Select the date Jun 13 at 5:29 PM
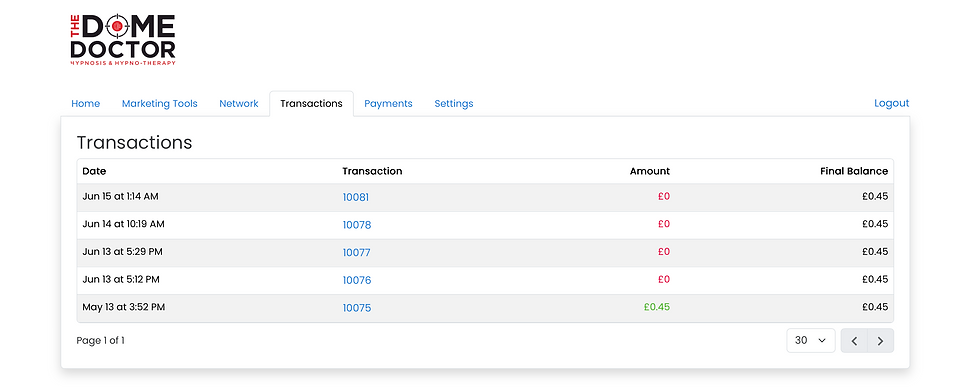The width and height of the screenshot is (972, 392). click(x=122, y=251)
